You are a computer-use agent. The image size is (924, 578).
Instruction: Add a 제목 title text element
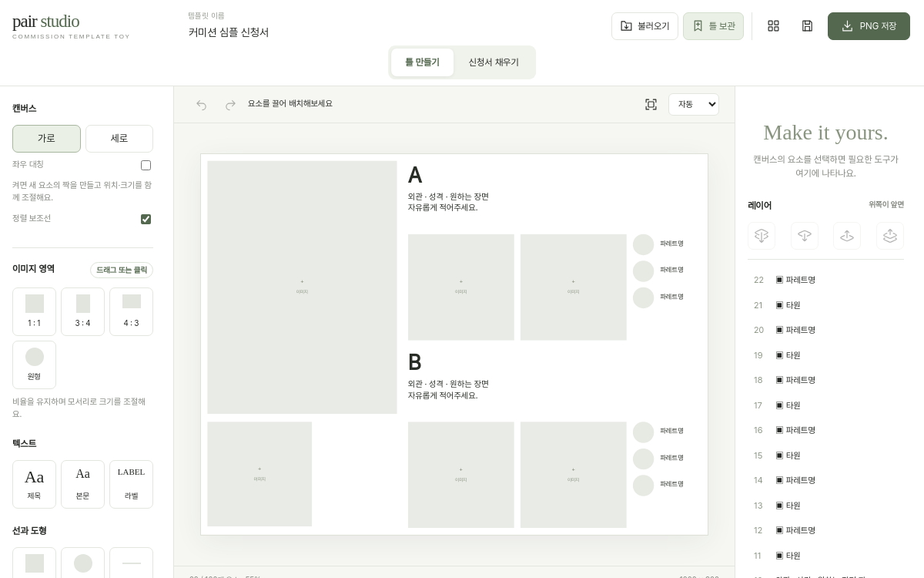[34, 484]
